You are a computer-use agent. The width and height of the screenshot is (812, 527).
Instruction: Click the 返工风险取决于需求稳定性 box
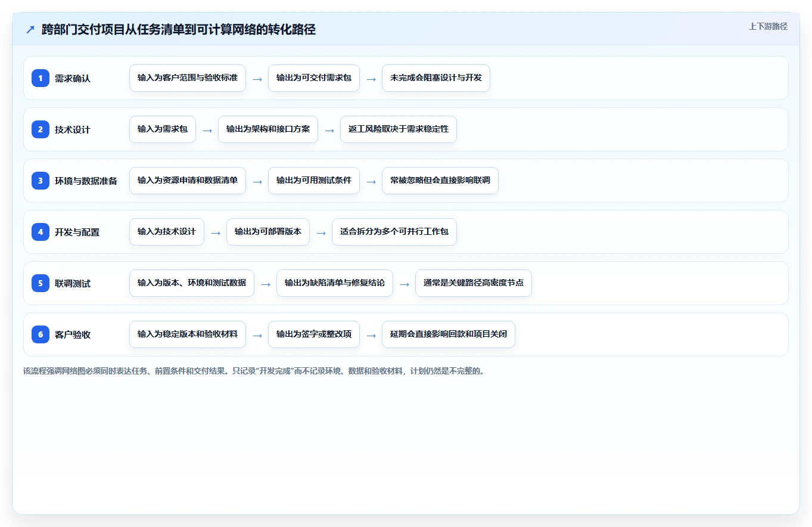coord(399,129)
